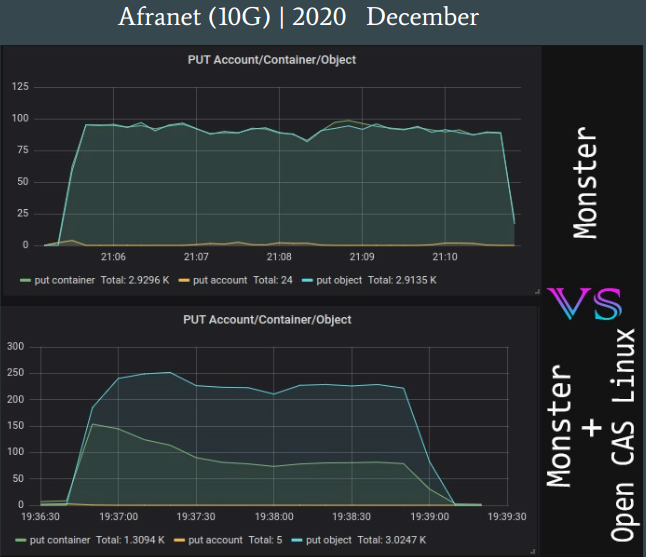Image resolution: width=646 pixels, height=557 pixels.
Task: Click the 19:39:30 time axis label
Action: (x=507, y=517)
